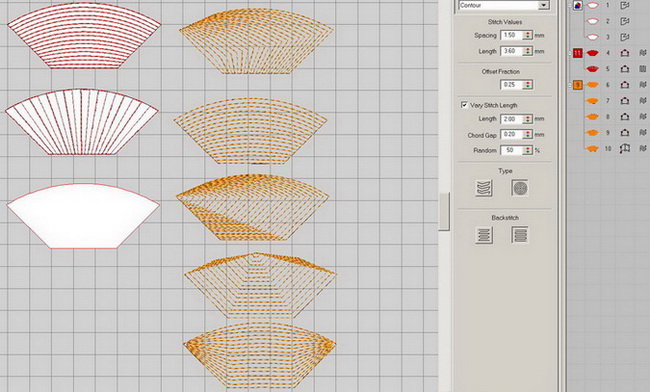This screenshot has width=650, height=392.
Task: Collapse the orange color 9 group
Action: click(570, 85)
